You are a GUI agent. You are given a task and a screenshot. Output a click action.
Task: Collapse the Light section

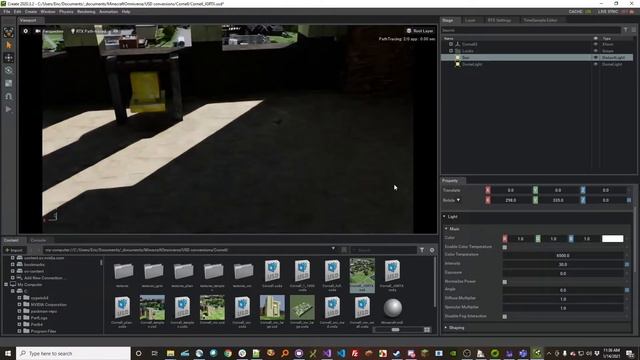point(445,217)
